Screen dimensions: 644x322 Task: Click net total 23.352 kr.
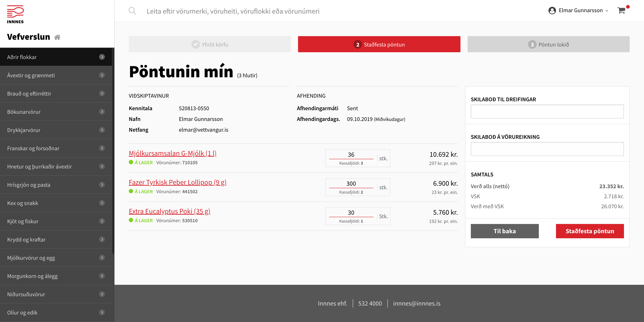click(x=611, y=186)
